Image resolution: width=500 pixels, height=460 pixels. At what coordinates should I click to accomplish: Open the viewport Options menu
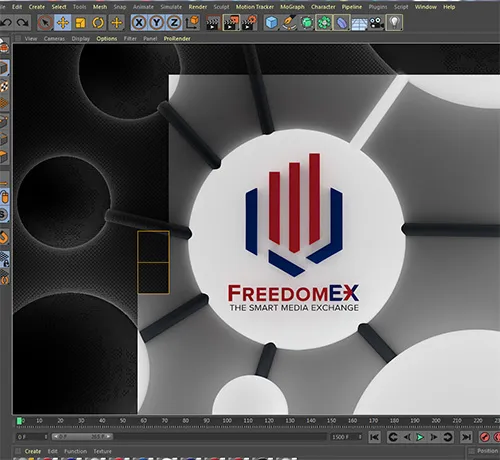point(107,39)
